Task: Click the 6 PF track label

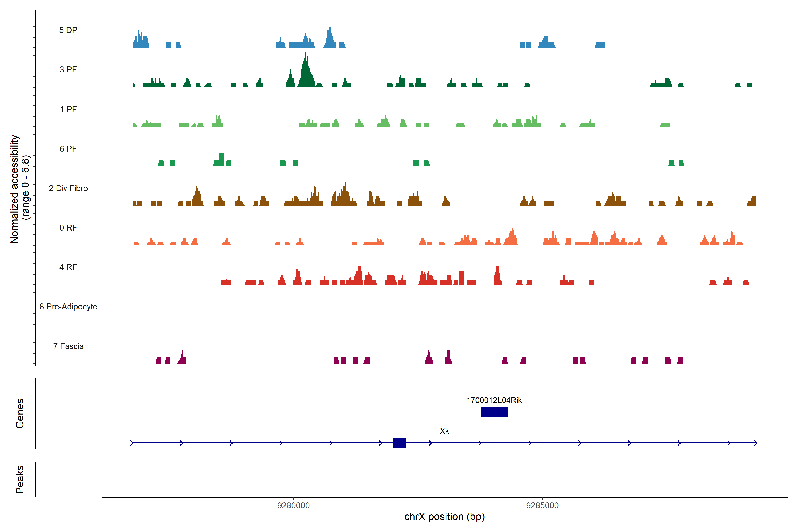Action: click(68, 149)
